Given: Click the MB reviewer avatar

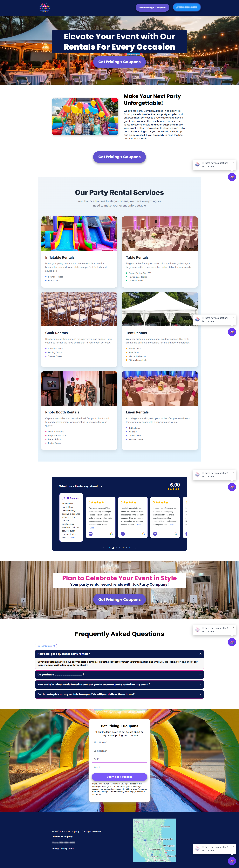Looking at the screenshot, I should [x=155, y=534].
